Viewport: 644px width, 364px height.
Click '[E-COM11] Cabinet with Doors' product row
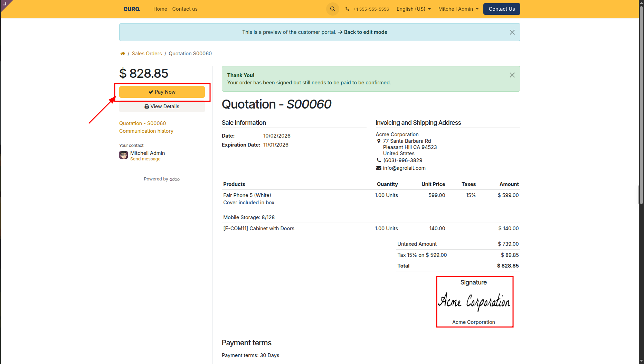coord(371,228)
